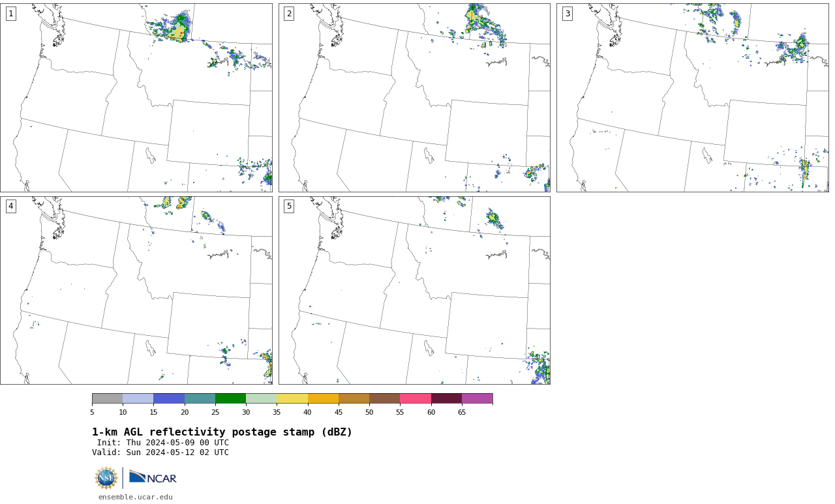This screenshot has height=504, width=835.
Task: Click the dark green 25-30 dBZ swatch
Action: point(230,398)
